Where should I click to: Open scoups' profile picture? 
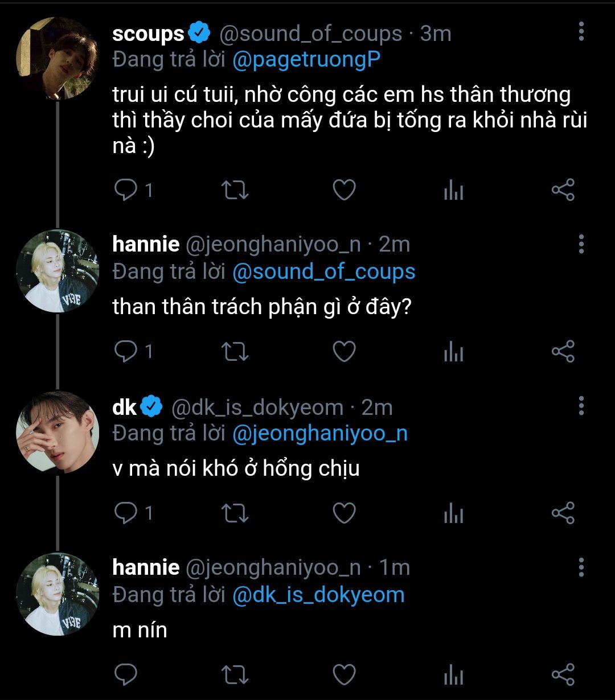(57, 59)
